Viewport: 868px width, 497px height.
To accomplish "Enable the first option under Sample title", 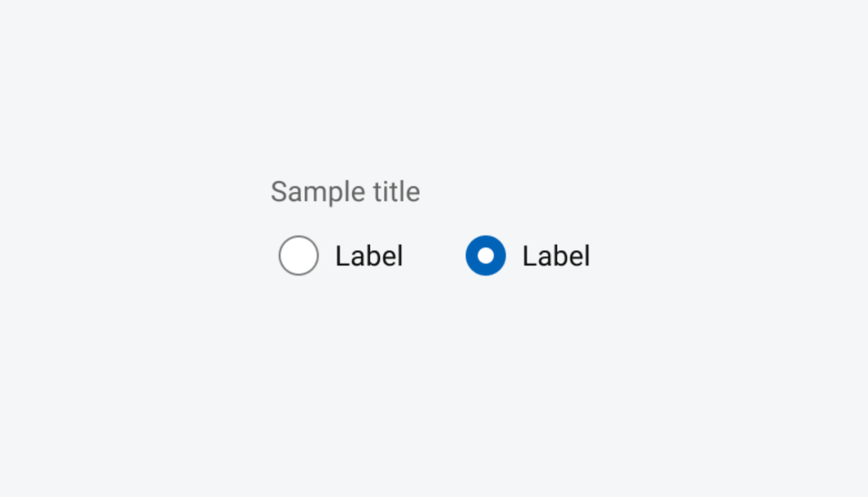I will [x=299, y=256].
